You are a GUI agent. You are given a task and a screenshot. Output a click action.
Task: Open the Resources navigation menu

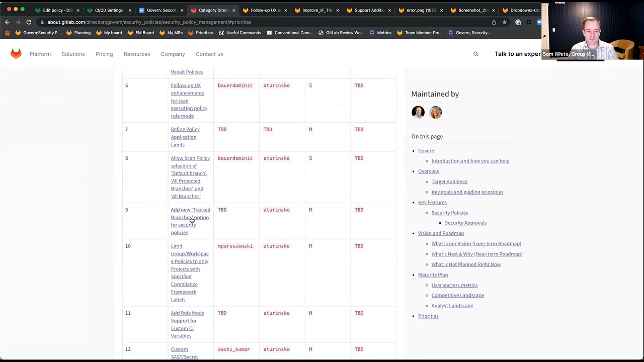coord(137,54)
